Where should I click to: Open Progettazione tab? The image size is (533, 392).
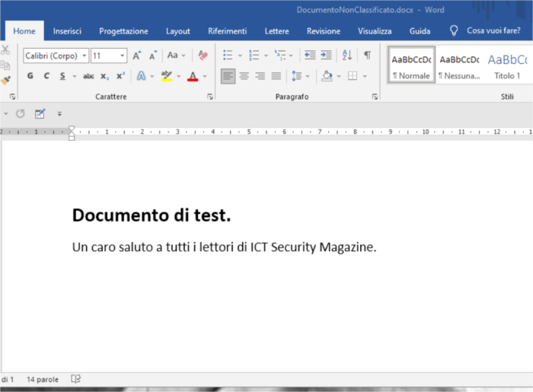click(123, 31)
